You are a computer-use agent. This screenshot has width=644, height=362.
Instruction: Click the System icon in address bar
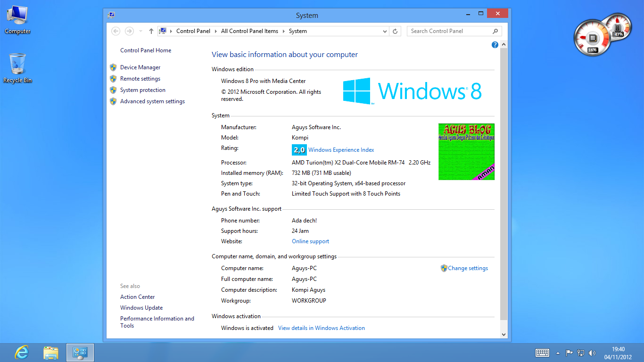pyautogui.click(x=163, y=31)
